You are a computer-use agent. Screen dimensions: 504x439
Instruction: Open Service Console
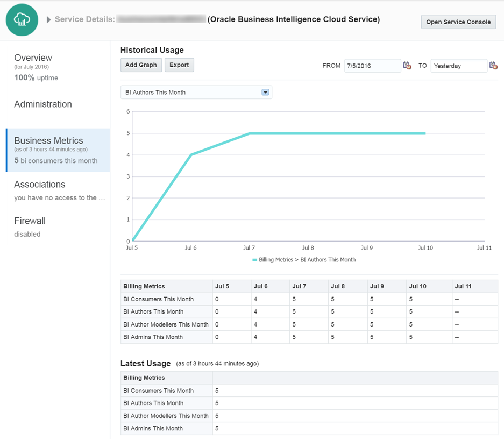click(458, 22)
